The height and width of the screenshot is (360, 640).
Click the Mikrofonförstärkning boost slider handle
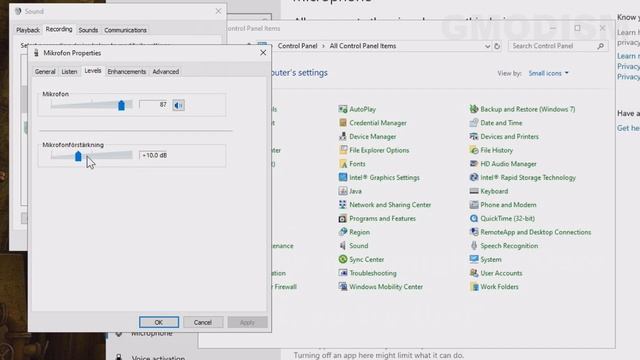[78, 156]
